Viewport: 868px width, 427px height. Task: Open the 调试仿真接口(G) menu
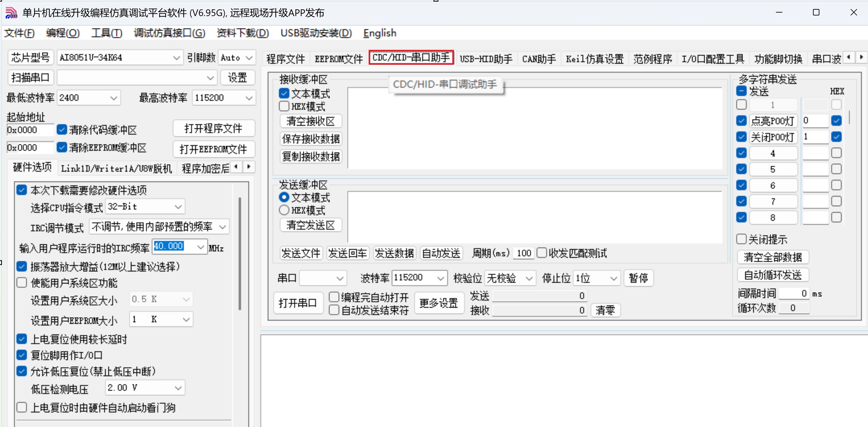tap(169, 33)
